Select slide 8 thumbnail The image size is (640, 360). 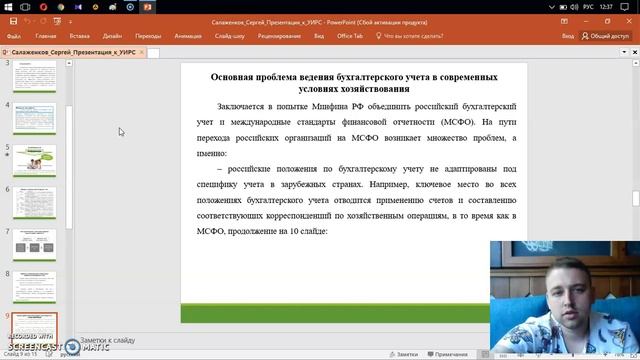point(34,287)
